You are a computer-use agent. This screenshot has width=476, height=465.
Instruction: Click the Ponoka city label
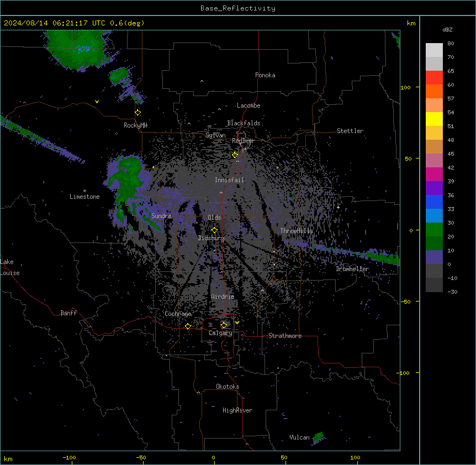tap(265, 75)
